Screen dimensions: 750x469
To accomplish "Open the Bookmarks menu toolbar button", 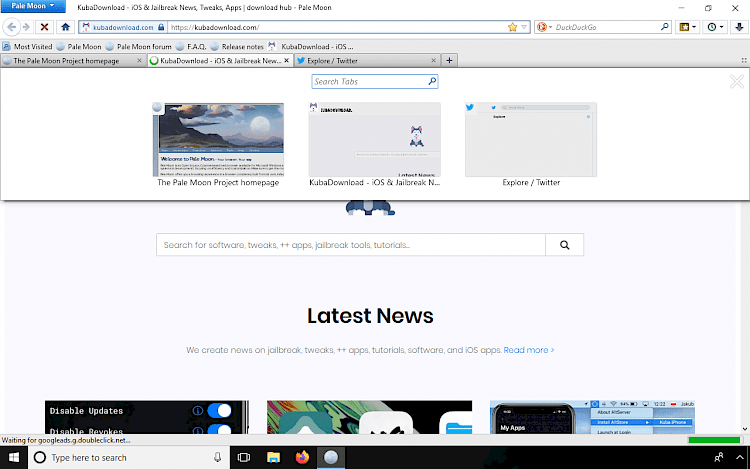I will coord(687,27).
